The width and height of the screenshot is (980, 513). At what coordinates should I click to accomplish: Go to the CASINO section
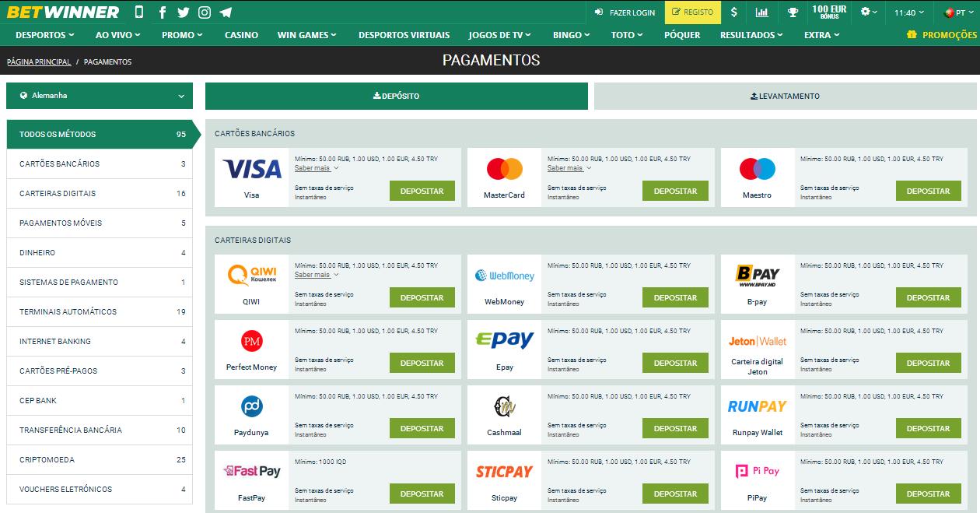[241, 35]
